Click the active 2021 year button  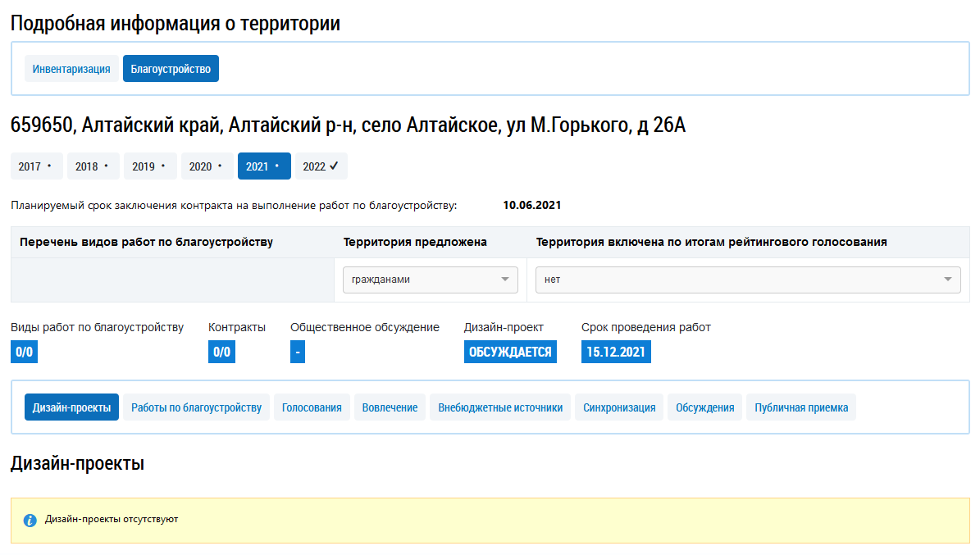point(263,166)
